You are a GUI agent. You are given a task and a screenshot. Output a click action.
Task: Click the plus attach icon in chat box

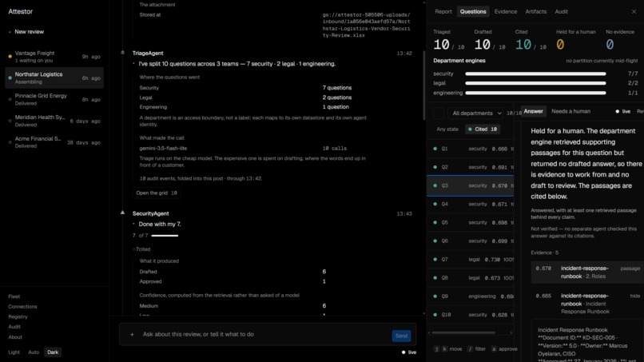pyautogui.click(x=132, y=335)
